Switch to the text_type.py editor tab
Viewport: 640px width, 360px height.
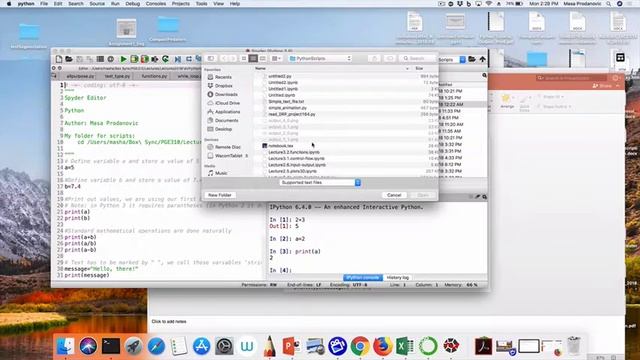coord(118,76)
